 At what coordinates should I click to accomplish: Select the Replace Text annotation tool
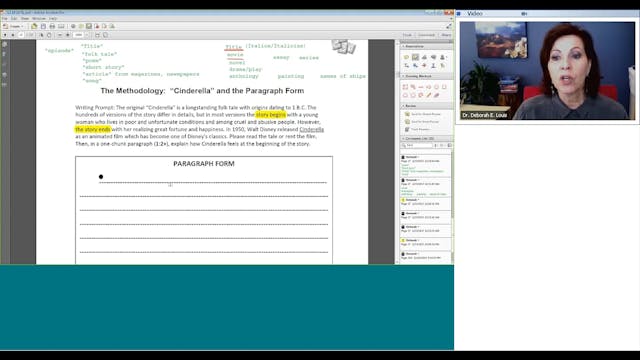point(415,65)
